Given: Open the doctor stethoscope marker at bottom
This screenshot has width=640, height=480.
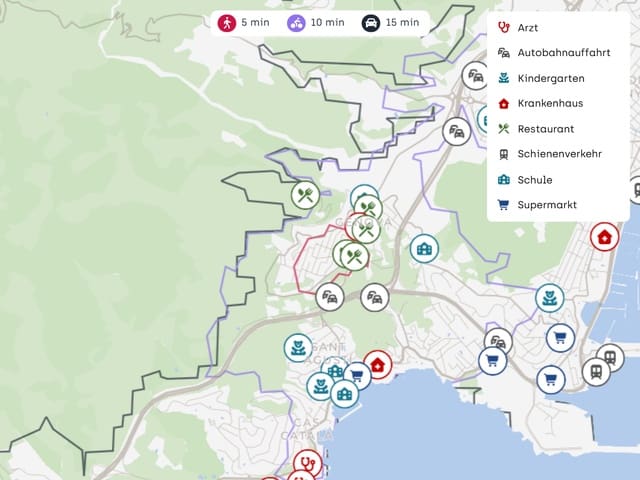Looking at the screenshot, I should [308, 464].
